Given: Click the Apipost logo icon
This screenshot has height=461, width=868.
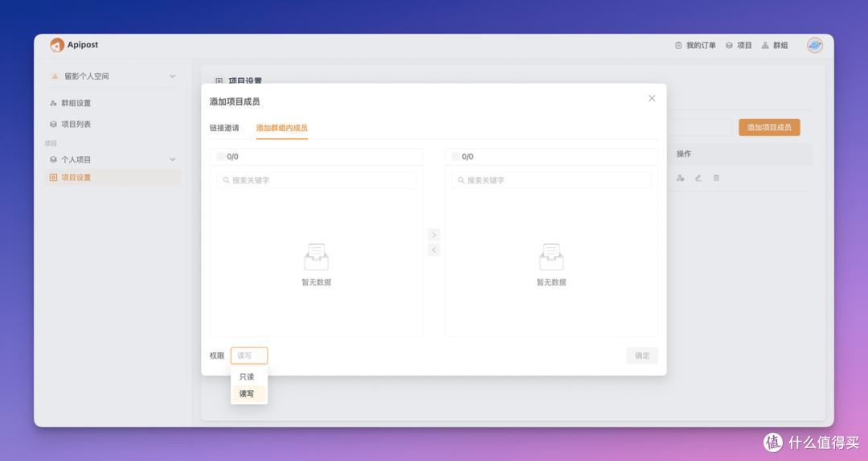Looking at the screenshot, I should click(57, 45).
